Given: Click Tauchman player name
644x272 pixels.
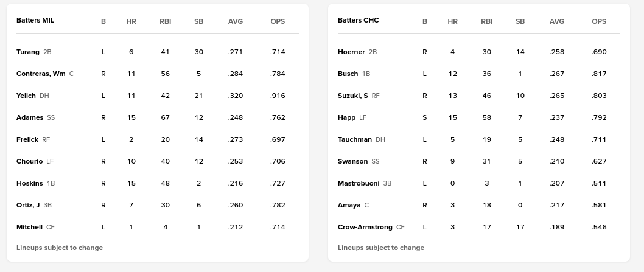Looking at the screenshot, I should 355,139.
